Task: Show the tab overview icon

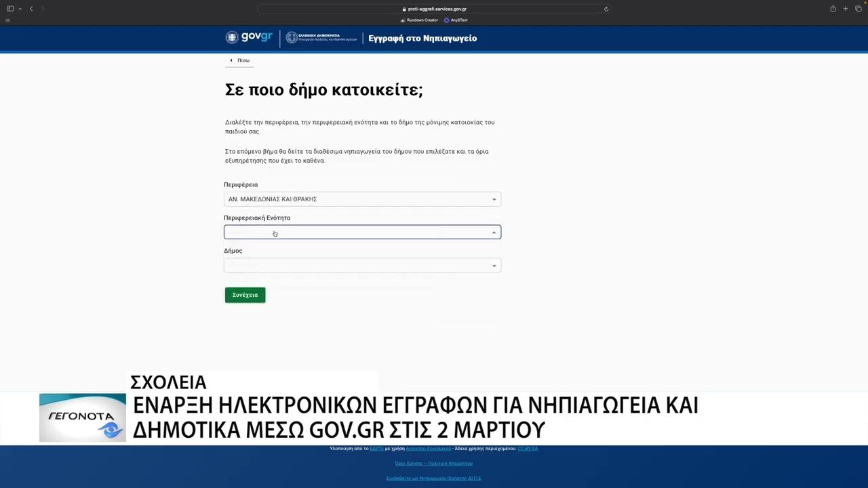Action: [858, 9]
